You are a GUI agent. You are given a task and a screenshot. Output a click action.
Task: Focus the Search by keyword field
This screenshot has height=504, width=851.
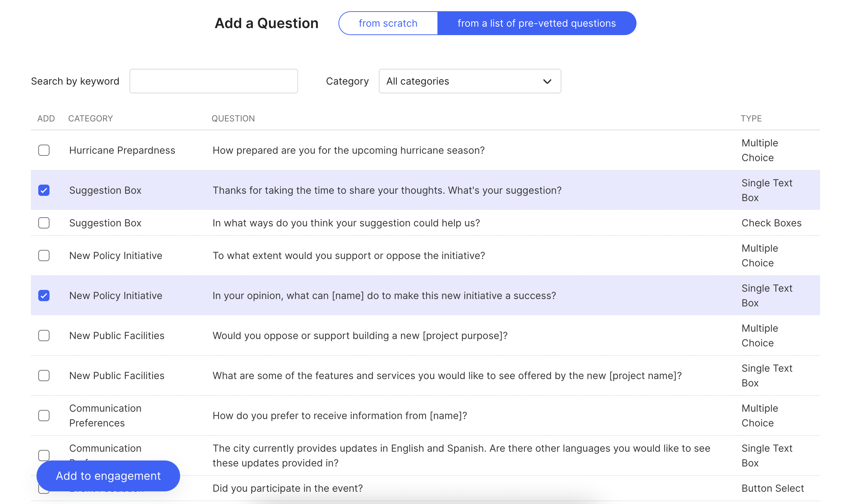tap(213, 81)
